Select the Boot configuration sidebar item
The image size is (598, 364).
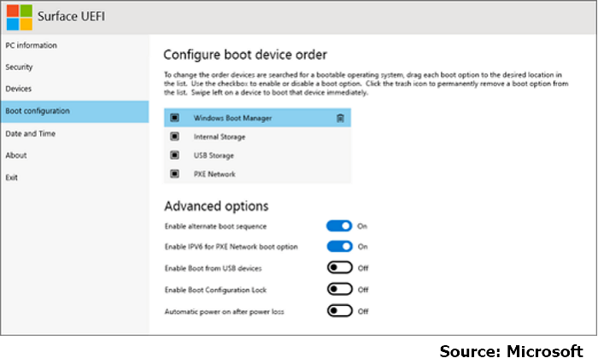tap(38, 111)
